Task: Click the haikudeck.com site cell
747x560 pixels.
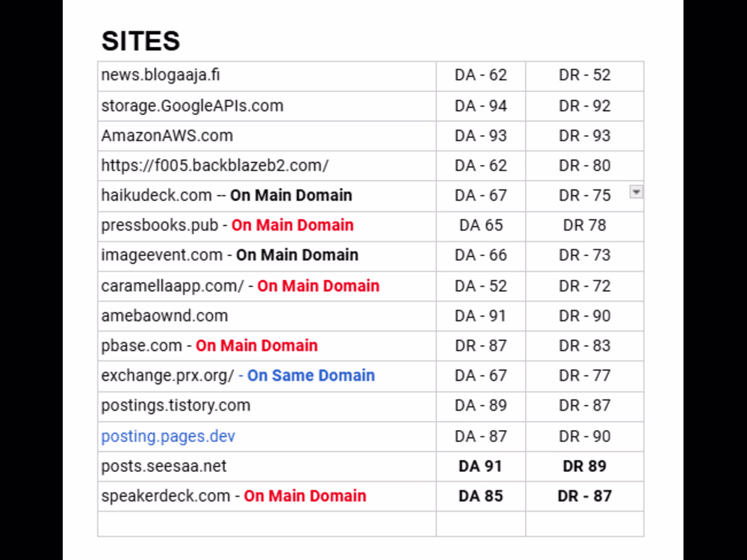Action: [x=157, y=196]
